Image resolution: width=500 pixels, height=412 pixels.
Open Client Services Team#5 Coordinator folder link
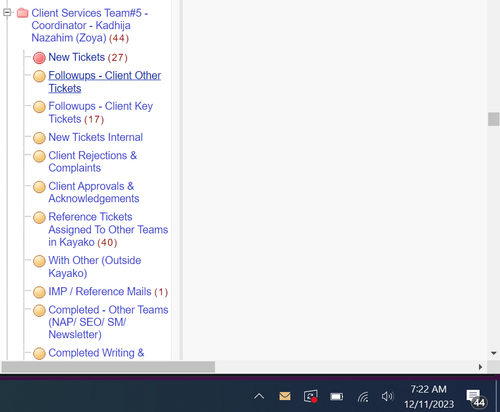(90, 25)
